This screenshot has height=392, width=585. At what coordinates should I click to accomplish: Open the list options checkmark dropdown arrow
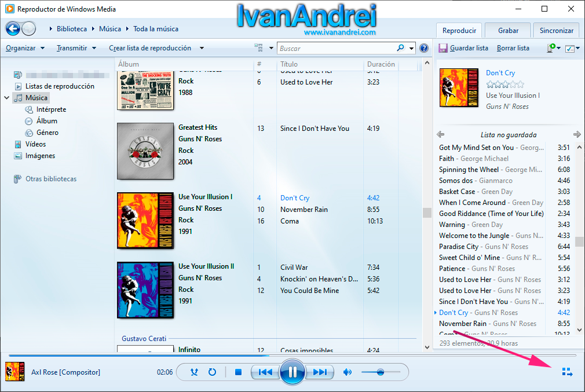click(577, 48)
